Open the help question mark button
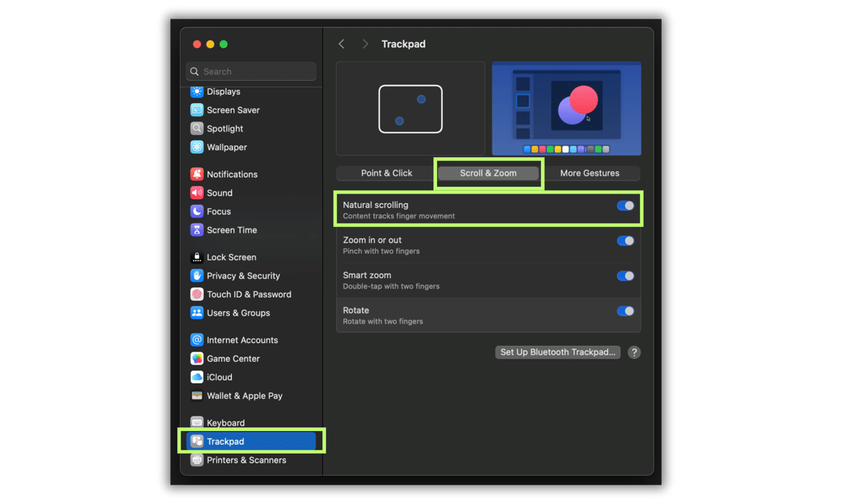This screenshot has width=867, height=504. [634, 352]
